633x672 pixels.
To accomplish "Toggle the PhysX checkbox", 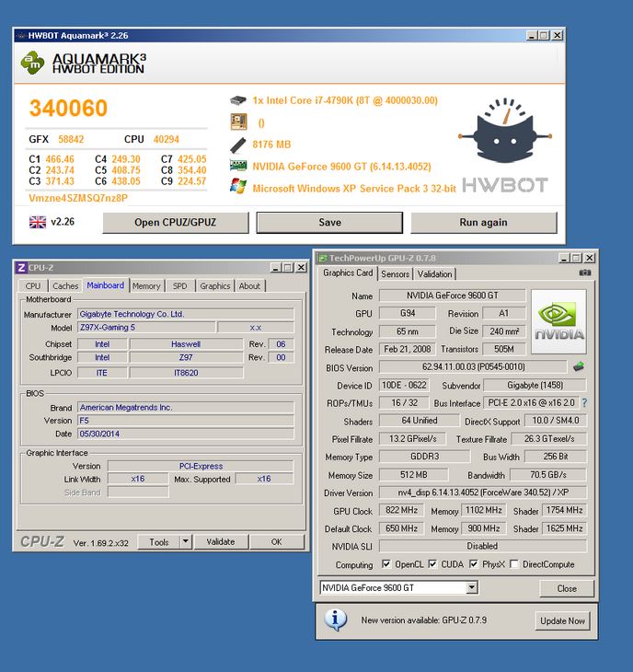I will [473, 564].
